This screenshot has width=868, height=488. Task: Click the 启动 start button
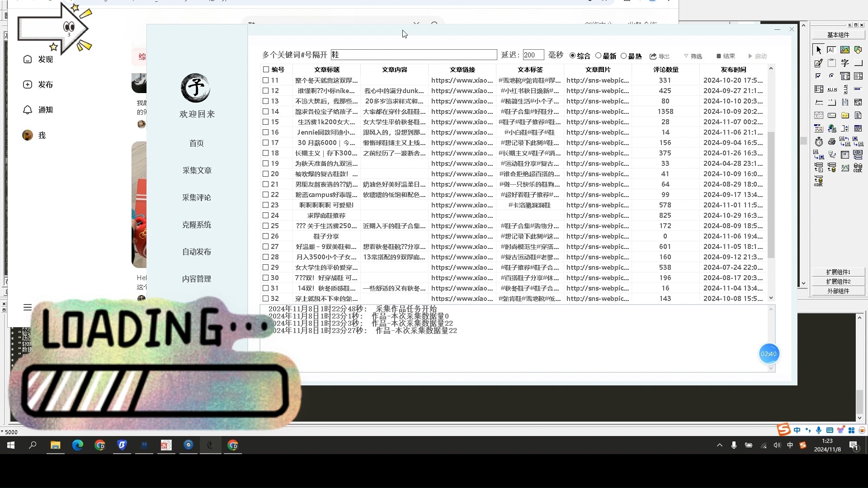[758, 56]
